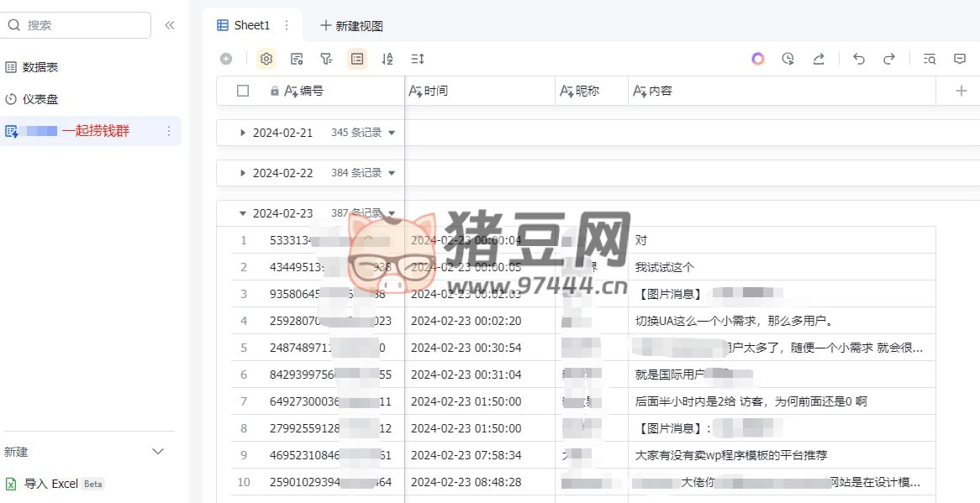This screenshot has height=503, width=980.
Task: Click the 导入 Excel button
Action: (55, 484)
